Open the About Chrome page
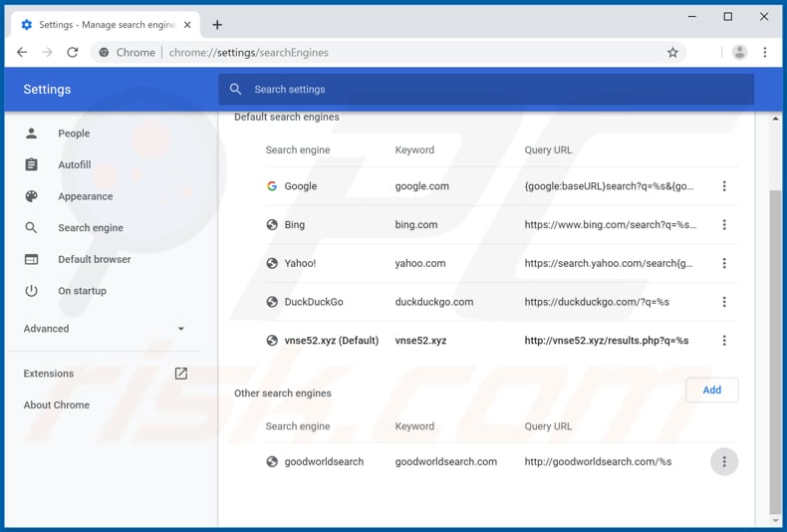The height and width of the screenshot is (532, 787). (x=56, y=405)
